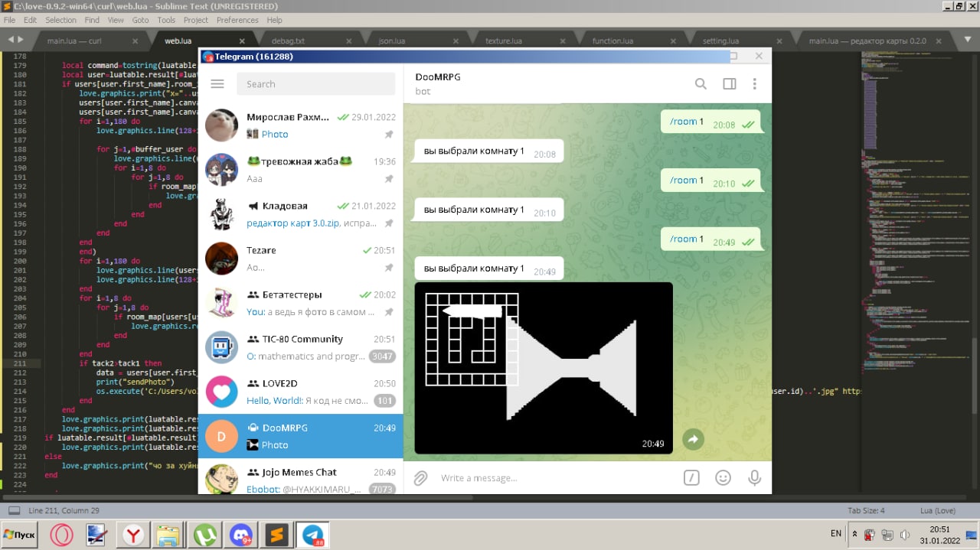This screenshot has height=550, width=980.
Task: Open the Бетатестеры group chat
Action: 300,303
